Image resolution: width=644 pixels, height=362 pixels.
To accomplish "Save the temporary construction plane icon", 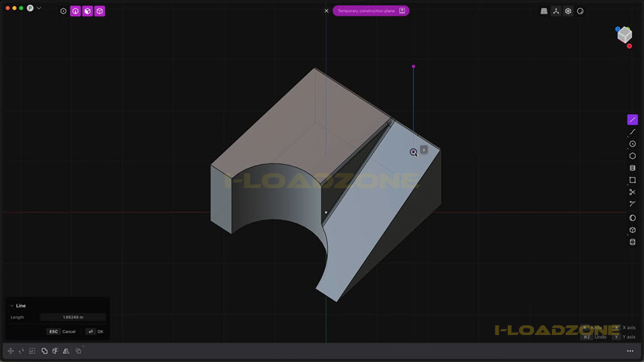I will coord(402,10).
